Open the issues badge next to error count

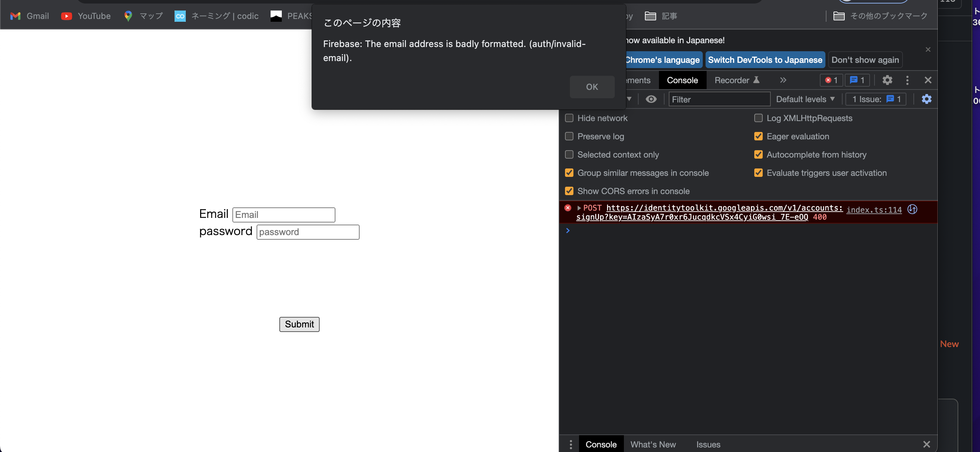pos(857,80)
